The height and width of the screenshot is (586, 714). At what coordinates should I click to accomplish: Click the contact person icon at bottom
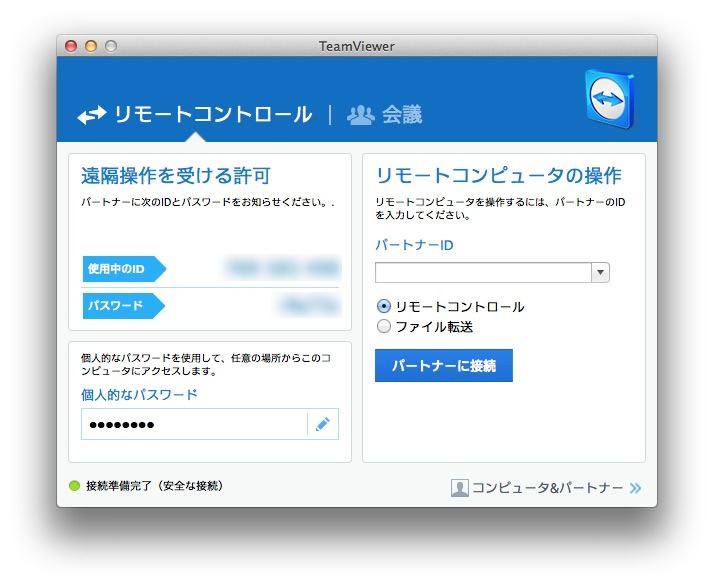click(459, 488)
